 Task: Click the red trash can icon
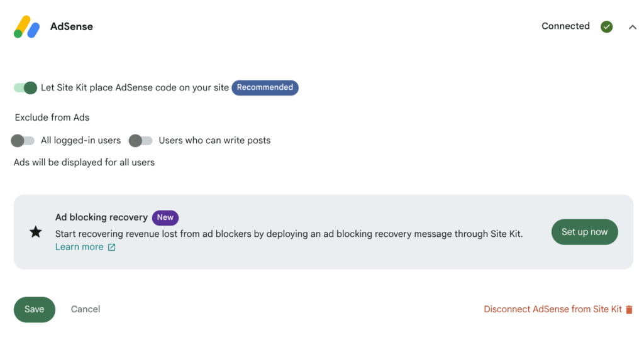[629, 310]
